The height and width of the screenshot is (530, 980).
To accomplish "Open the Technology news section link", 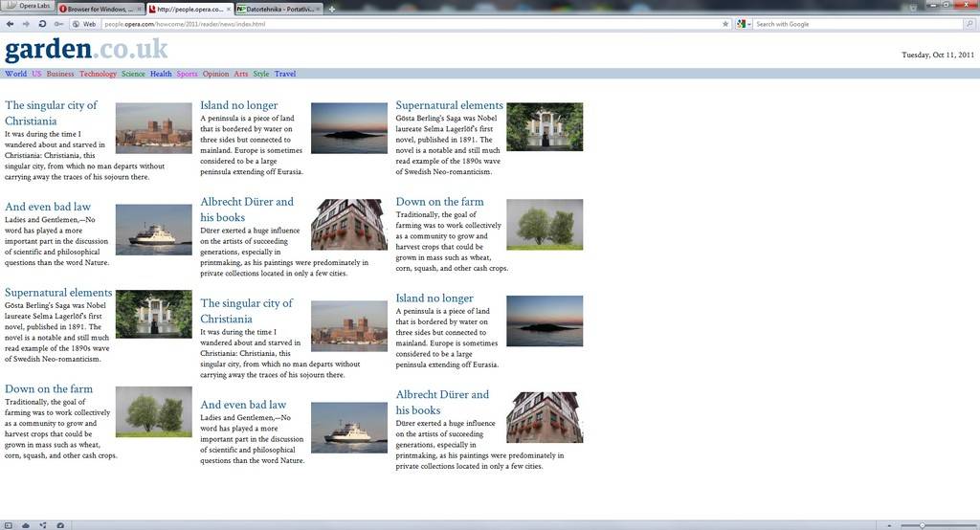I will pyautogui.click(x=98, y=74).
